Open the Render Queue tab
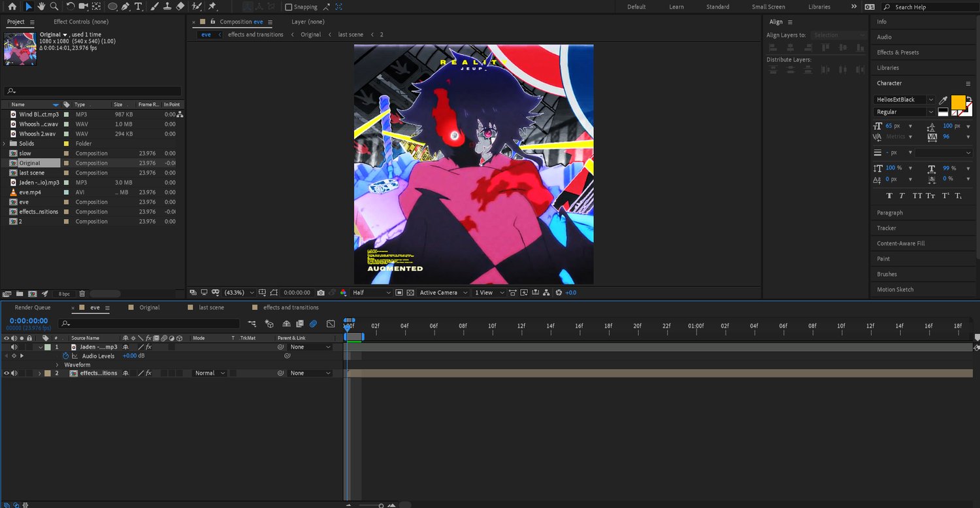Screen dimensions: 980x508 (x=33, y=307)
